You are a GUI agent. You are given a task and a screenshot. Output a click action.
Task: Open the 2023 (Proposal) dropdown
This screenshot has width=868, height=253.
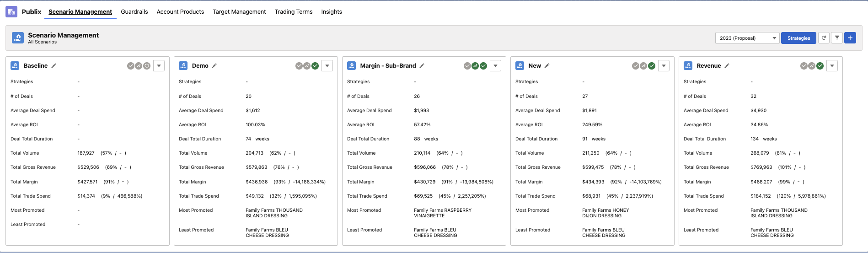(x=747, y=38)
